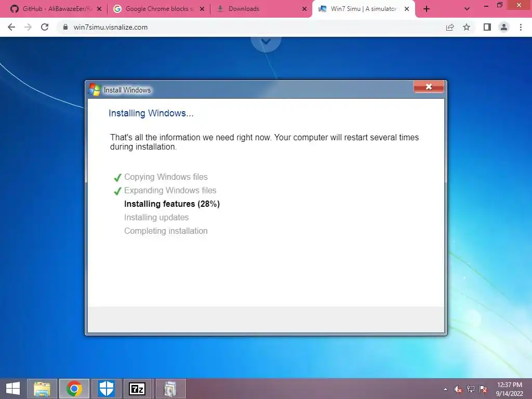Viewport: 532px width, 399px height.
Task: Close the Win7 Simu tab
Action: [x=407, y=9]
